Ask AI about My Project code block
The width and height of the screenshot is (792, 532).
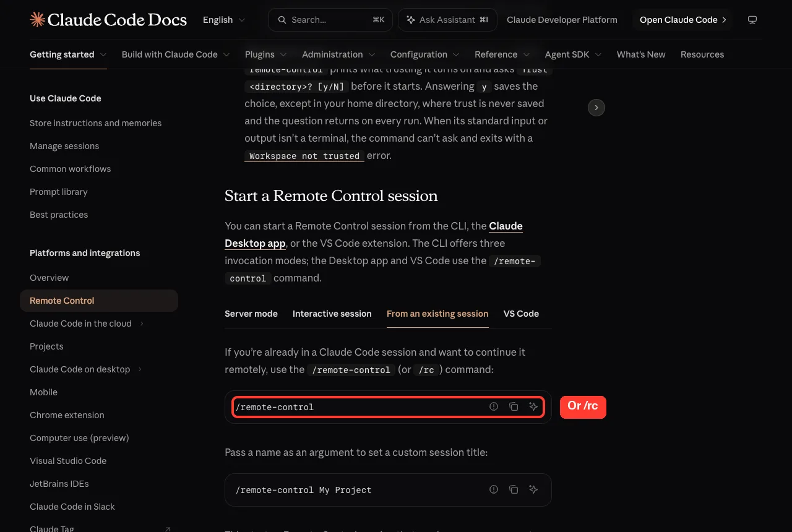point(533,489)
